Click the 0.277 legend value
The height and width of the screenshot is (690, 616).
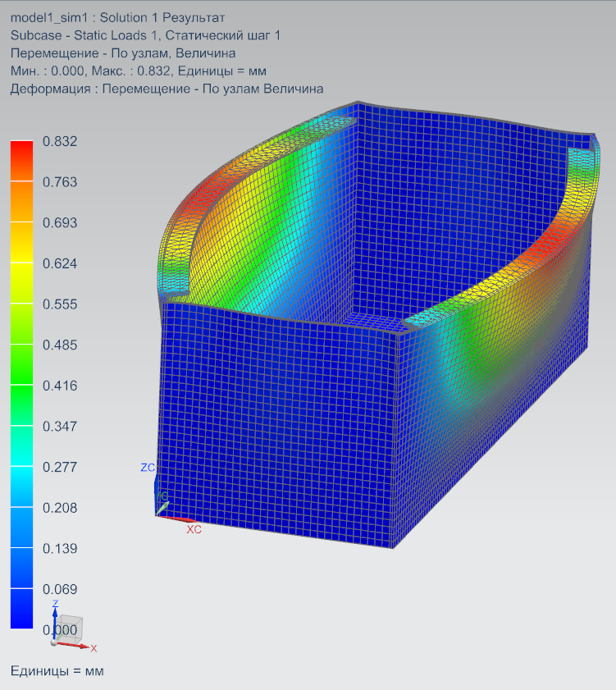(60, 467)
